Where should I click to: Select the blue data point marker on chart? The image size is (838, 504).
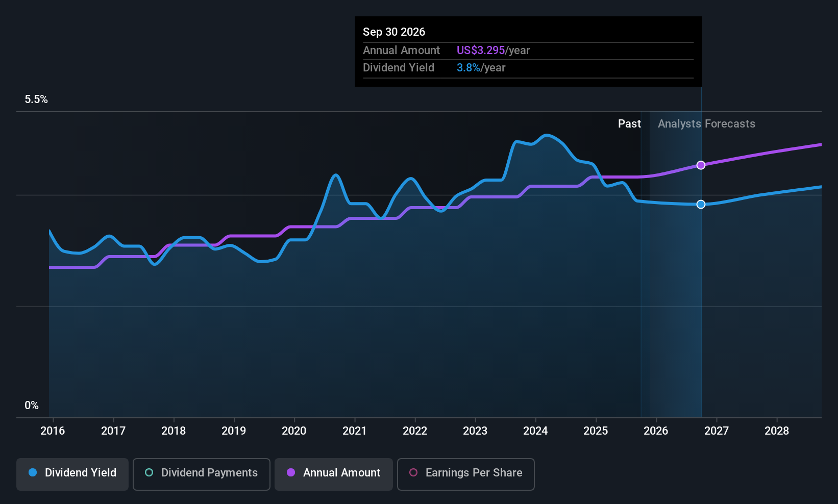(x=701, y=205)
